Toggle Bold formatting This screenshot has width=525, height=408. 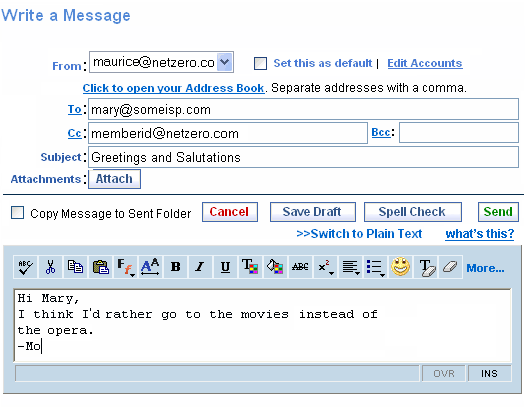click(175, 267)
